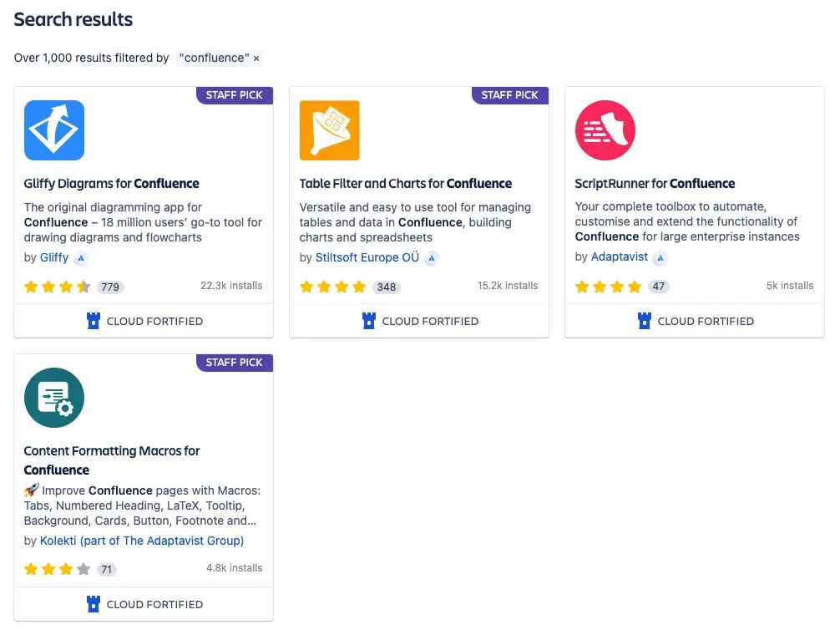Open the Stiltsoft Europe OÜ vendor link
The width and height of the screenshot is (840, 635).
pyautogui.click(x=367, y=257)
